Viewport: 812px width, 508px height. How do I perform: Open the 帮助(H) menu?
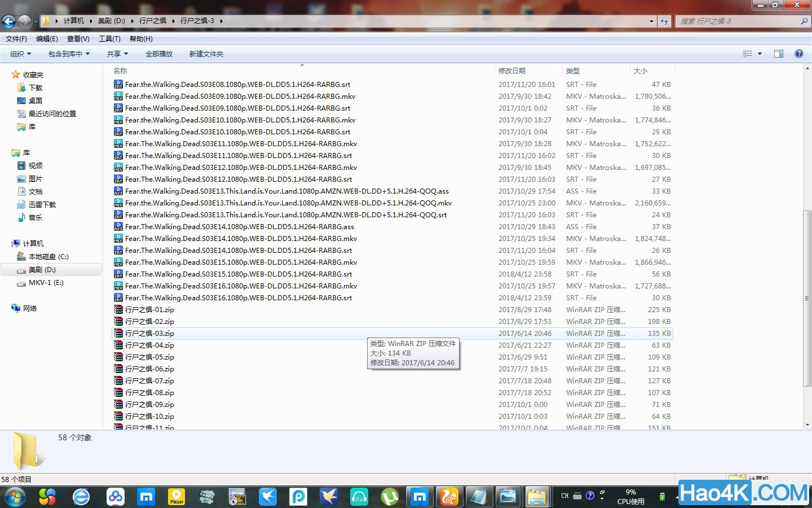point(141,39)
